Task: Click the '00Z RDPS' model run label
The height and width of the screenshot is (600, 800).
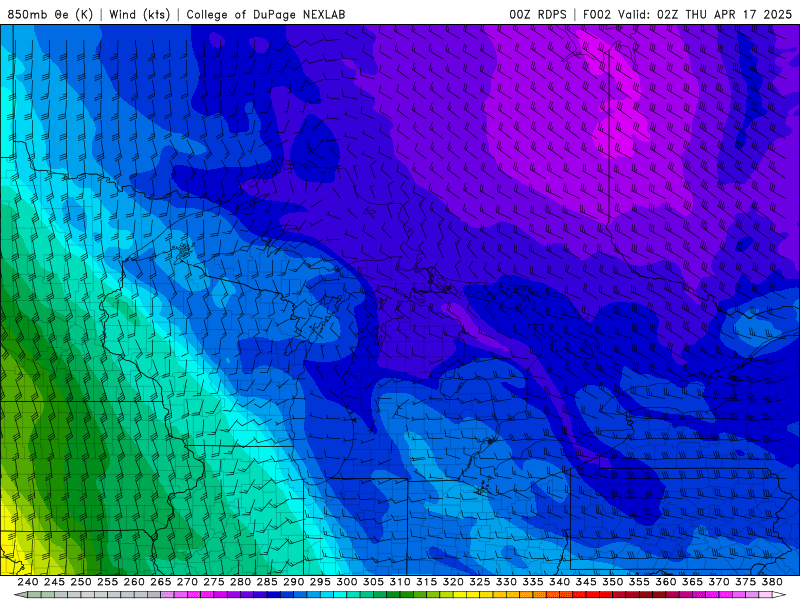Action: (538, 14)
